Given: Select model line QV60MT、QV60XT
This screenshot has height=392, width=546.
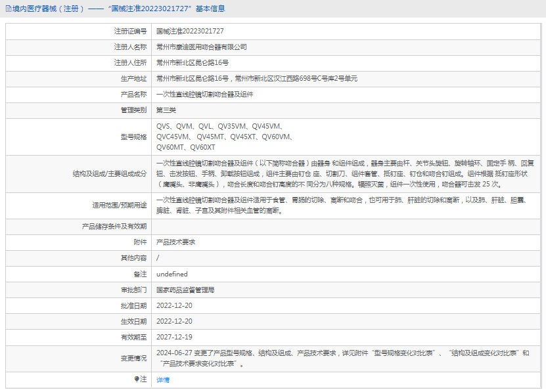Looking at the screenshot, I should click(185, 147).
